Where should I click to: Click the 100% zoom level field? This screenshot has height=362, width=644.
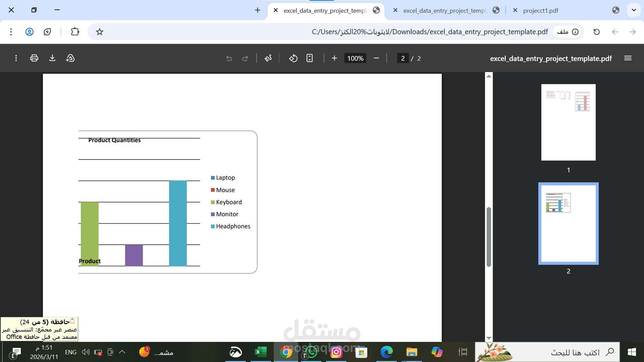point(355,58)
